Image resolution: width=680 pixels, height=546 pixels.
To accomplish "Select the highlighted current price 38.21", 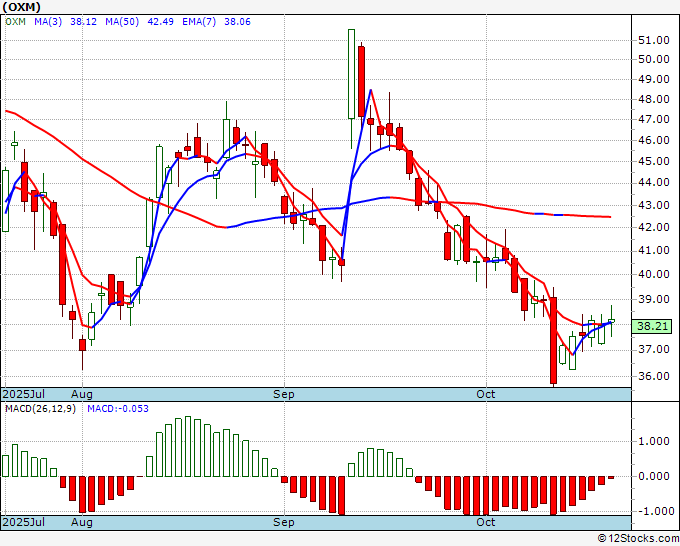I will click(652, 326).
